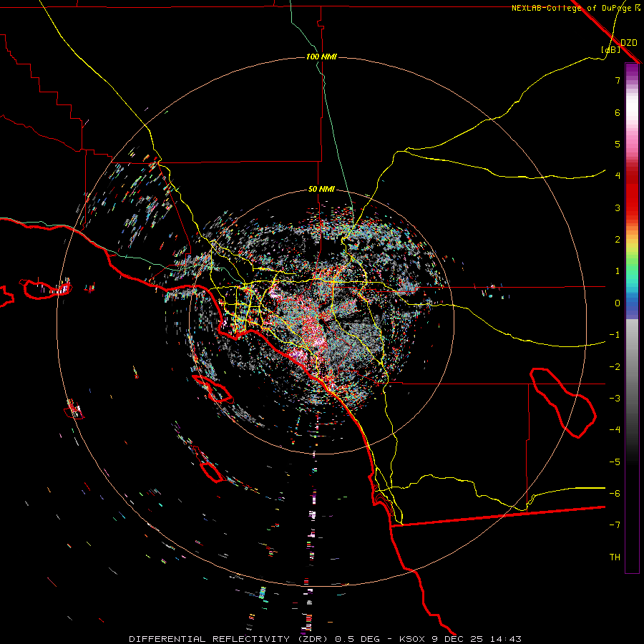
Task: Click the TH label at color scale bottom
Action: click(x=615, y=557)
